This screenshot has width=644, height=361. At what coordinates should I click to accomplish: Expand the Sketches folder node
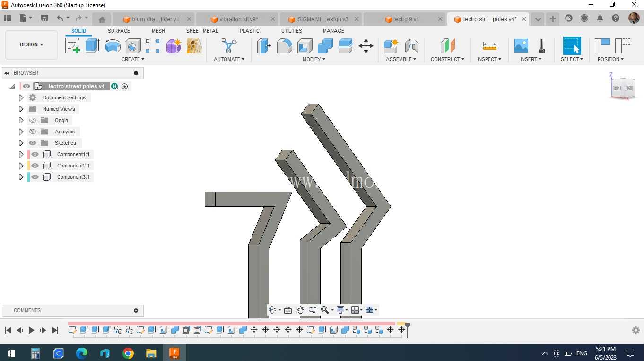[21, 143]
